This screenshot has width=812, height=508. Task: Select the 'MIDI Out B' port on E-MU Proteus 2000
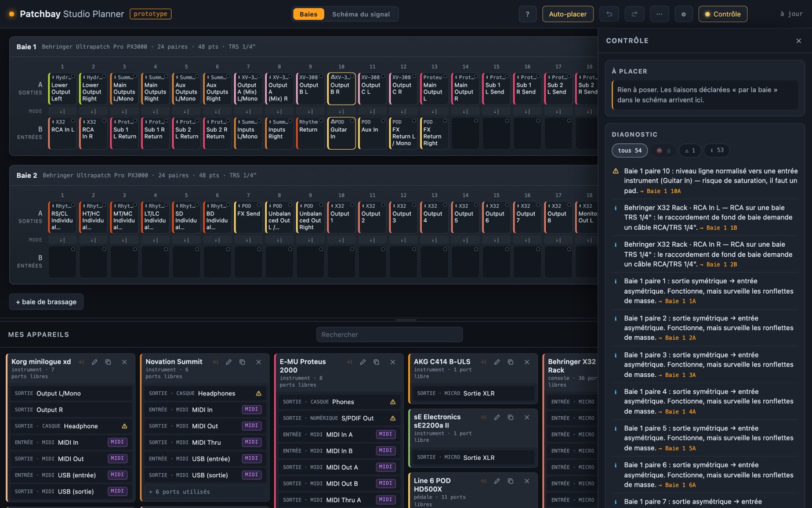(x=339, y=484)
